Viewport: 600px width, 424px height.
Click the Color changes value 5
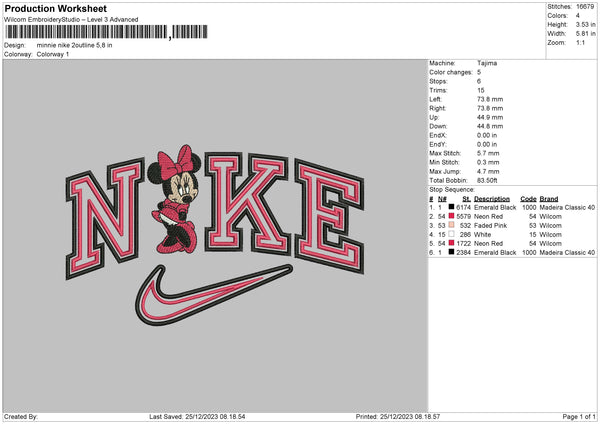[479, 72]
